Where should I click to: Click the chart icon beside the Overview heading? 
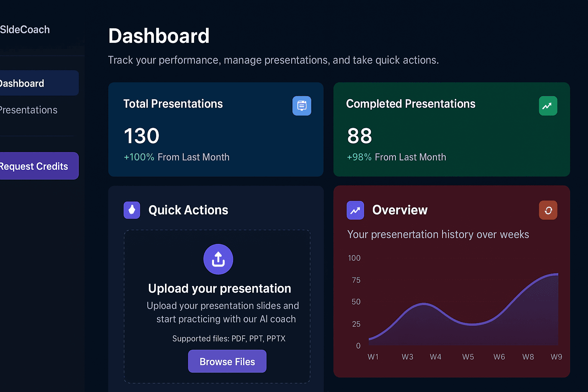(355, 210)
